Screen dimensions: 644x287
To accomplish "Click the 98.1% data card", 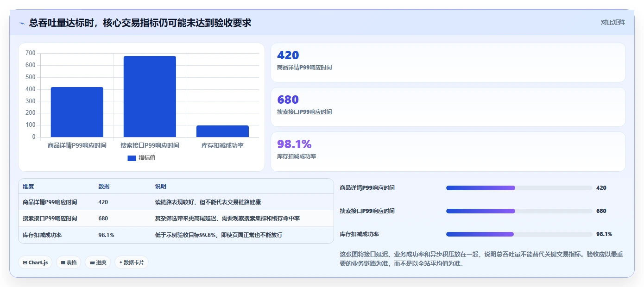I will (x=448, y=151).
